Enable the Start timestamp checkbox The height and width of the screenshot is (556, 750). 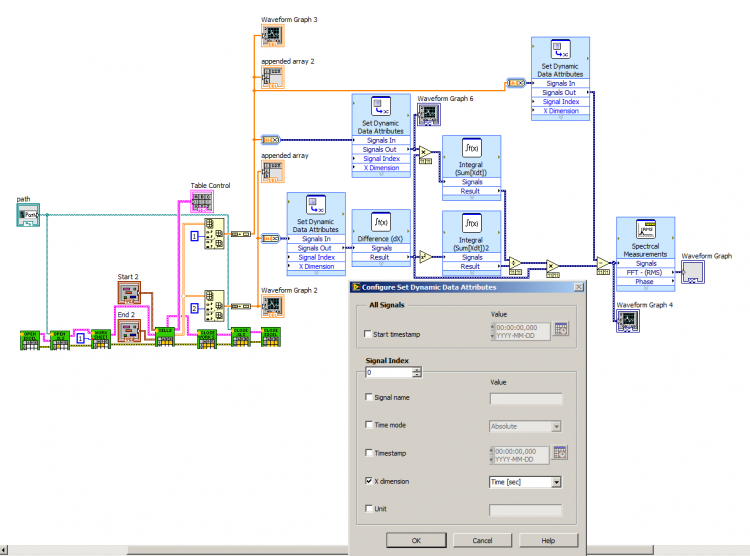coord(368,334)
